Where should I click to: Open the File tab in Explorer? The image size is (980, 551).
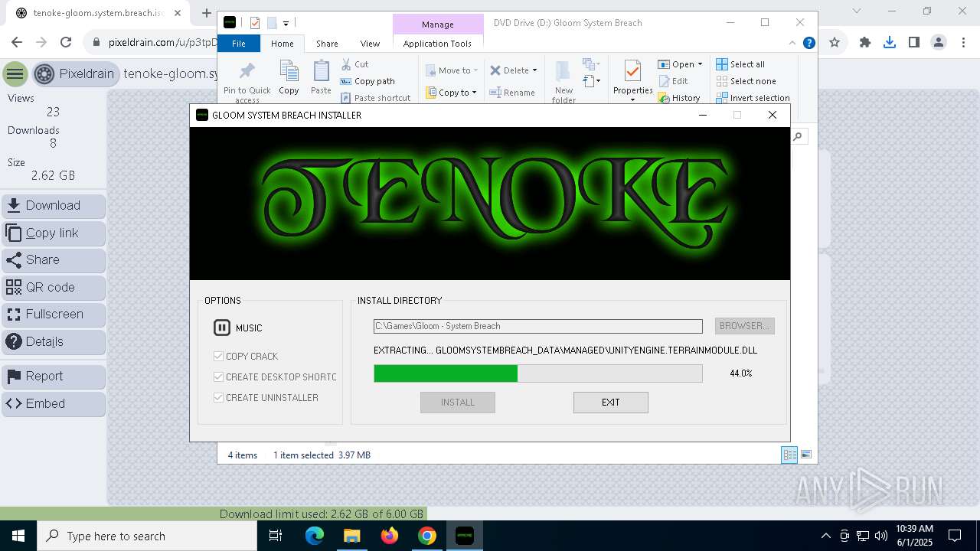coord(239,44)
